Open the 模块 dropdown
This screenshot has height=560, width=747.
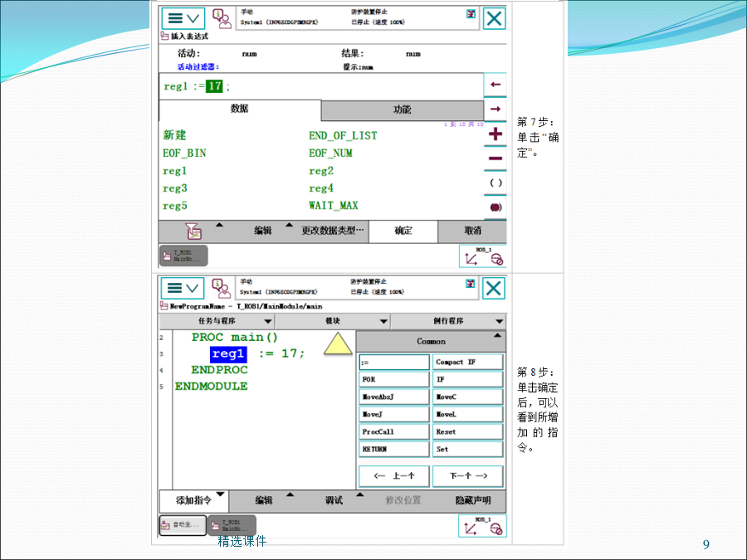(x=333, y=321)
